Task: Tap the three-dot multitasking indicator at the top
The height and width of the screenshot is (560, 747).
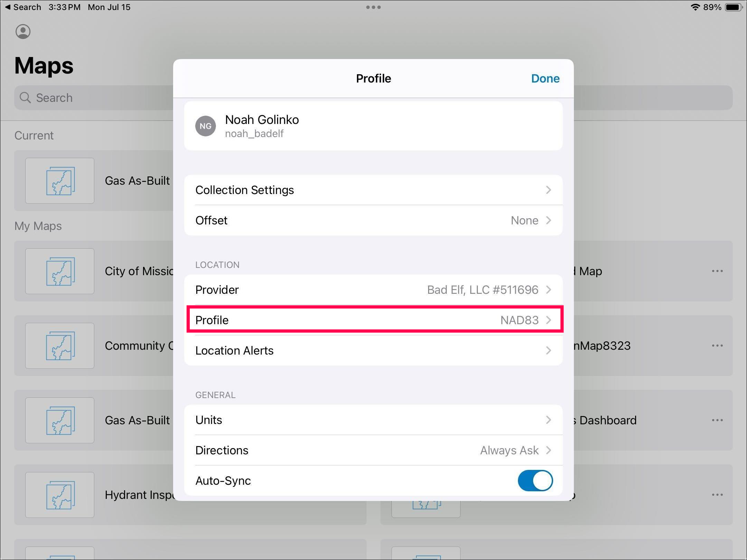Action: 373,7
